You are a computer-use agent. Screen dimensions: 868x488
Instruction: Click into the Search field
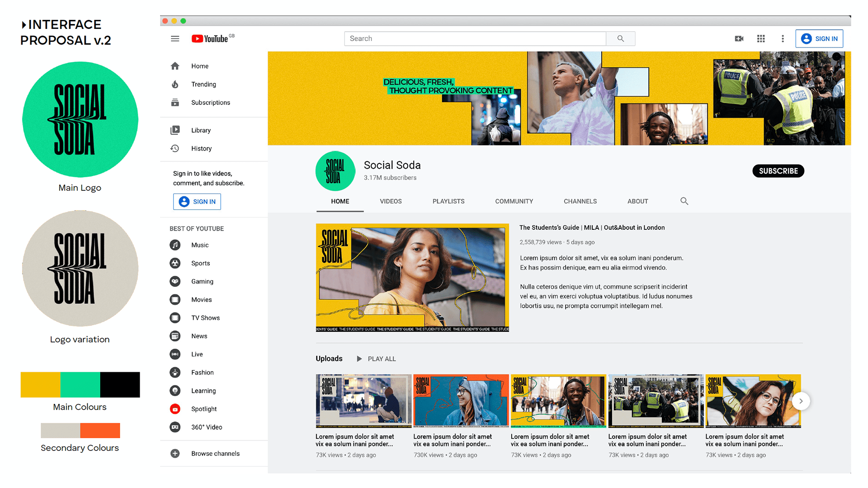(475, 39)
